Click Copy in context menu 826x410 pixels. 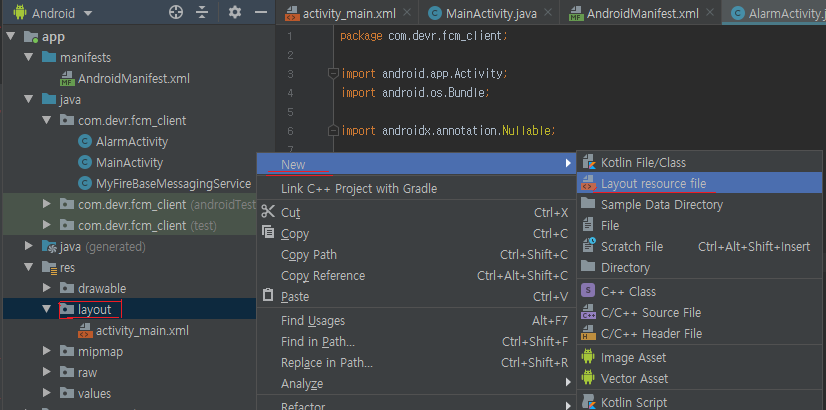[416, 234]
